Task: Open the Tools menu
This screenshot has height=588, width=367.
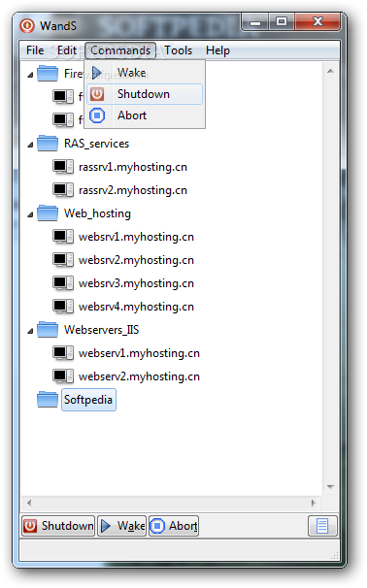Action: pos(179,50)
